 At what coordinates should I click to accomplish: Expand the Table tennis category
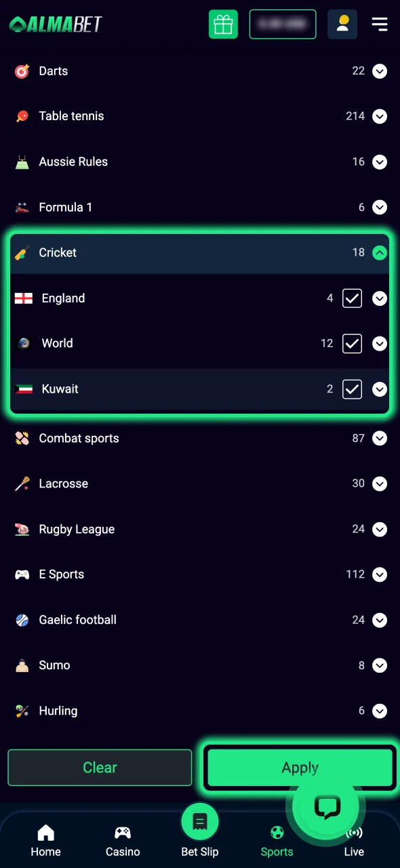pos(380,116)
